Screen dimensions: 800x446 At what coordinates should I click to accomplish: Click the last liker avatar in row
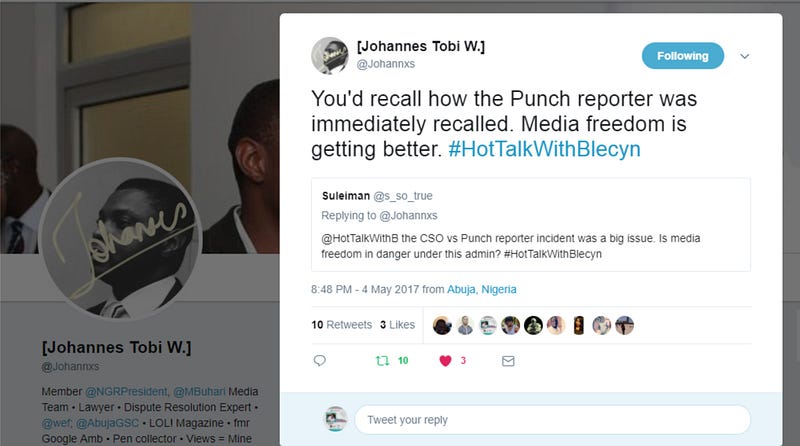(624, 325)
